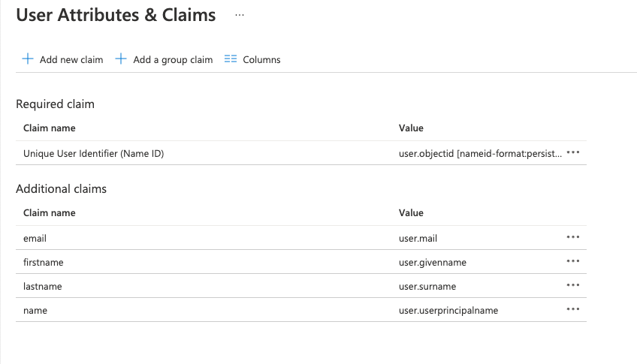Click the Columns list icon
637x364 pixels.
(231, 59)
